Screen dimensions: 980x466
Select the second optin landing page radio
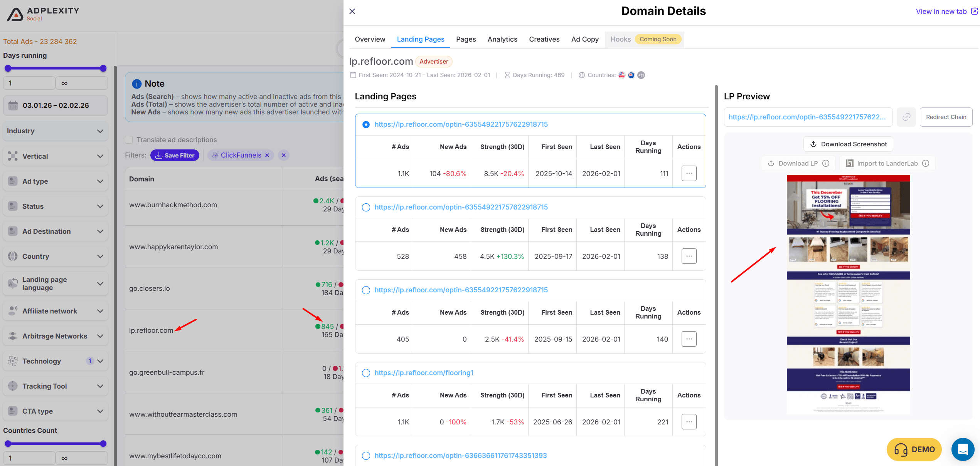(x=366, y=207)
